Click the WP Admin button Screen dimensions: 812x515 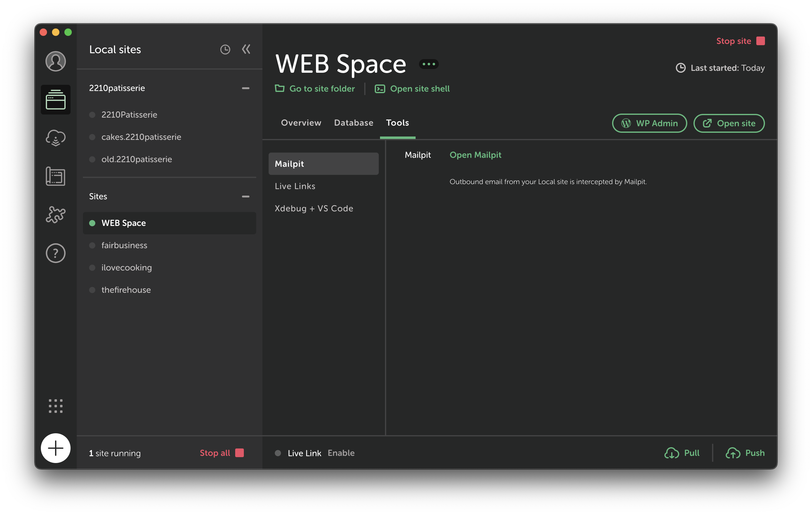tap(649, 123)
